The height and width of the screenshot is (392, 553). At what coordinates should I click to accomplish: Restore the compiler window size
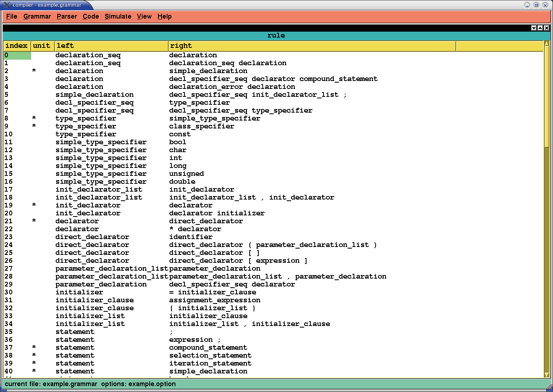coord(536,5)
